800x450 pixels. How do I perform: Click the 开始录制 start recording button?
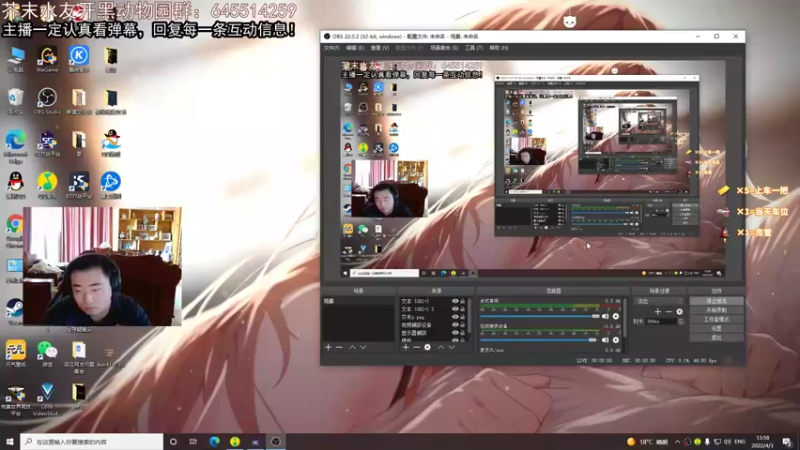tap(716, 310)
